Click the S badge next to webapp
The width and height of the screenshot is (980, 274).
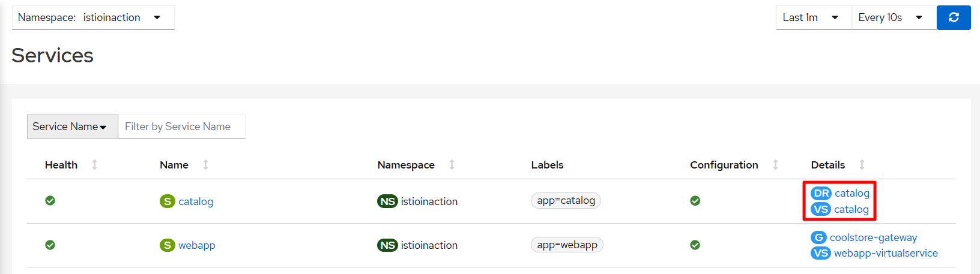[x=168, y=245]
